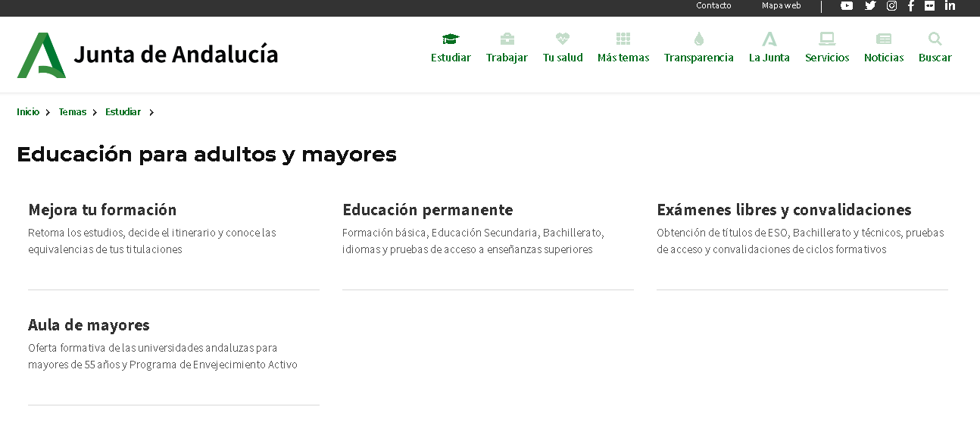Viewport: 980px width, 432px height.
Task: Click the graduation cap Estudiar icon
Action: (x=451, y=39)
